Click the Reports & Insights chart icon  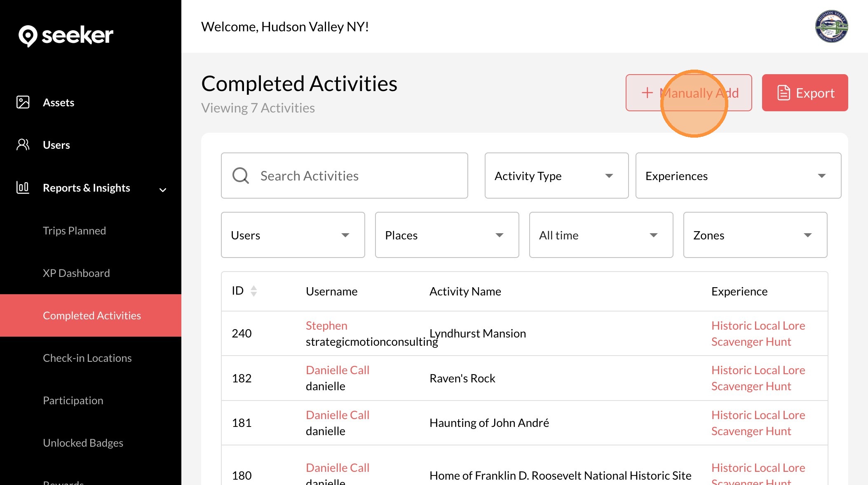[x=23, y=187]
